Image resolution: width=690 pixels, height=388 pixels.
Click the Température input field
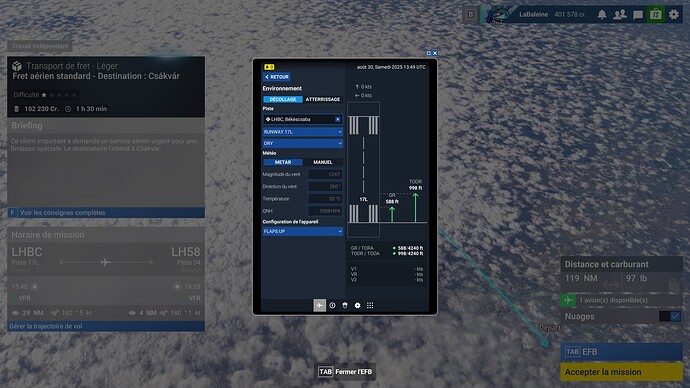(x=325, y=199)
